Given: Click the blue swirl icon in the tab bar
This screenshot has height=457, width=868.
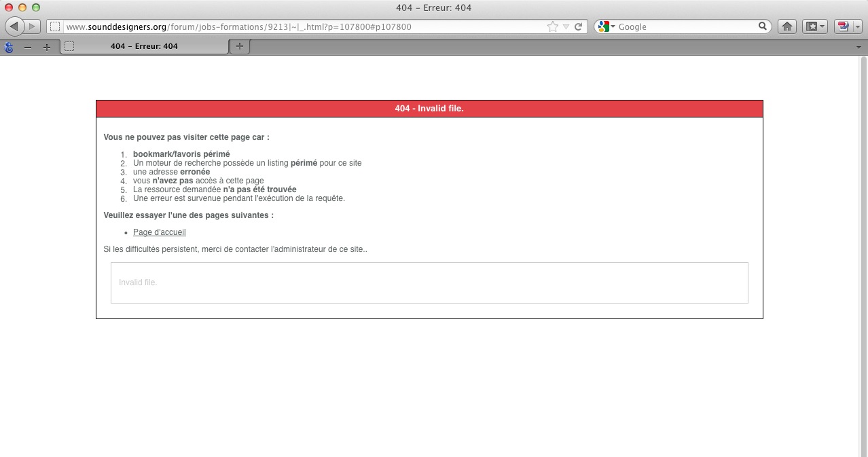Looking at the screenshot, I should [x=9, y=47].
